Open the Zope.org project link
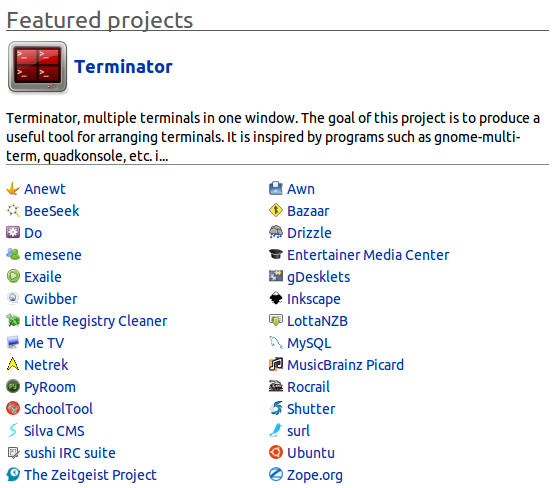The width and height of the screenshot is (559, 488). click(x=315, y=475)
